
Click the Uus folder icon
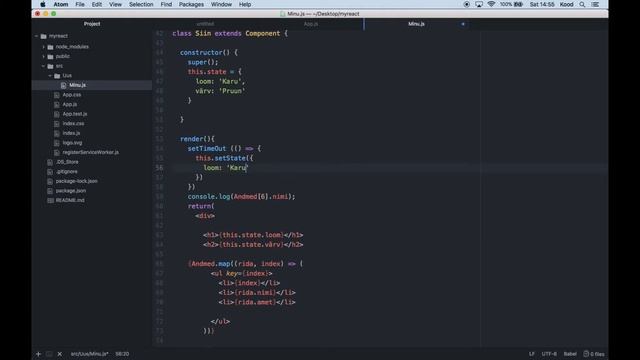coord(57,76)
